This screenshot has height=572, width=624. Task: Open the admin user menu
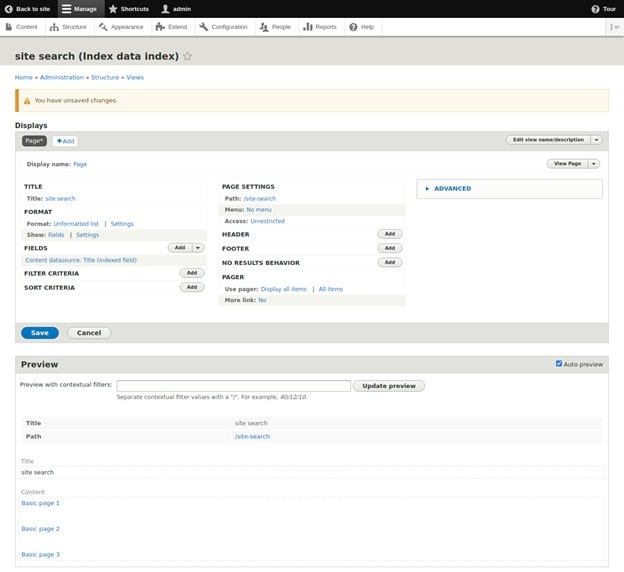166,9
